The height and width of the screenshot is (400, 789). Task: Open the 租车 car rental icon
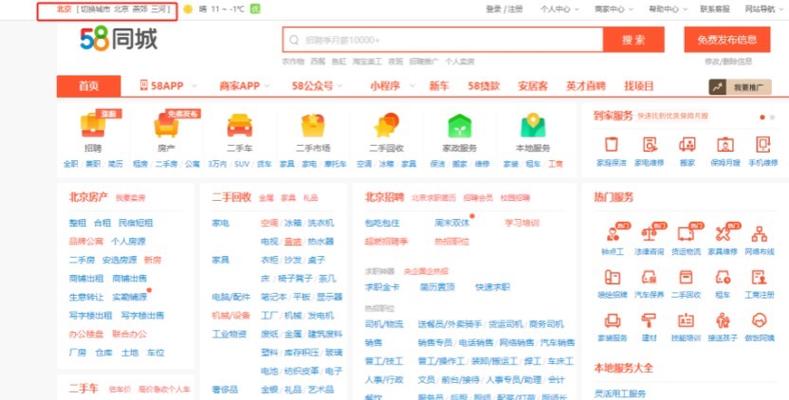point(723,277)
